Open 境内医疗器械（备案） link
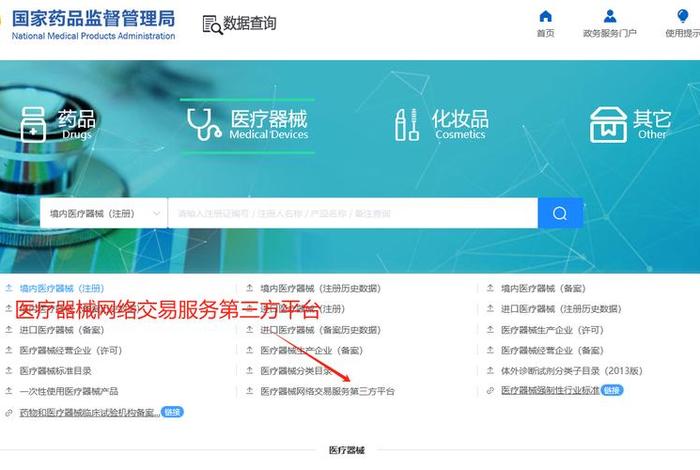The width and height of the screenshot is (700, 470). click(543, 288)
